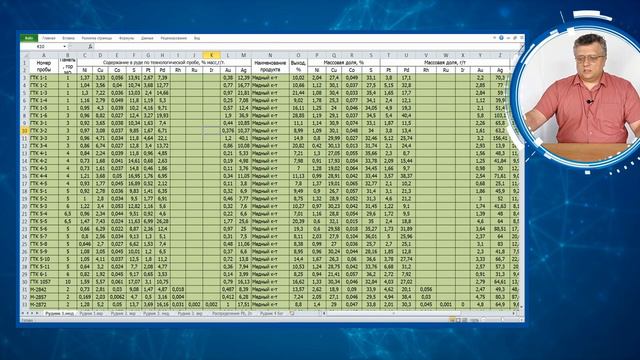
Task: Select row 33 header
Action: coord(24,304)
